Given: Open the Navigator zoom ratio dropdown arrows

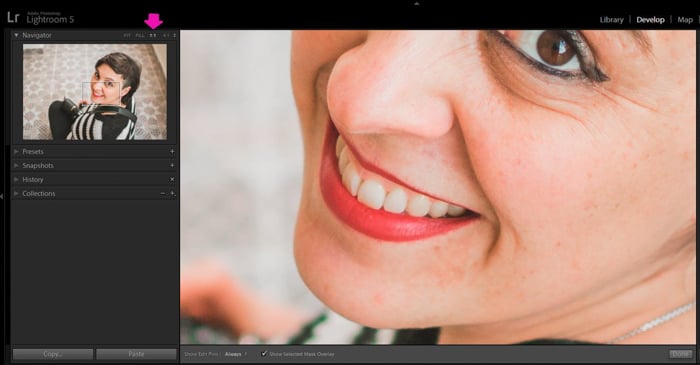Looking at the screenshot, I should tap(175, 35).
